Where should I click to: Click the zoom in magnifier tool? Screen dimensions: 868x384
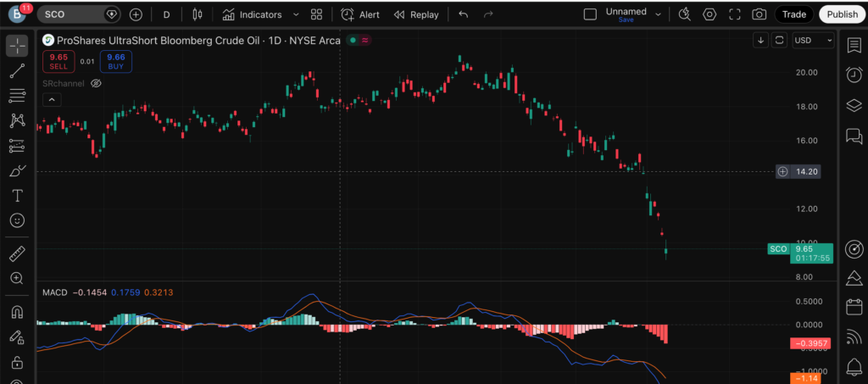tap(17, 278)
